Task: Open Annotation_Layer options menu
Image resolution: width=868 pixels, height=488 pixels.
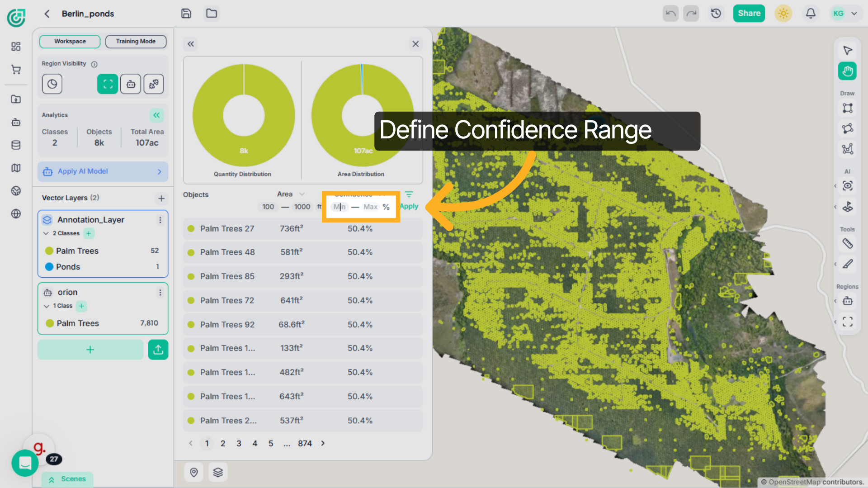Action: [160, 220]
